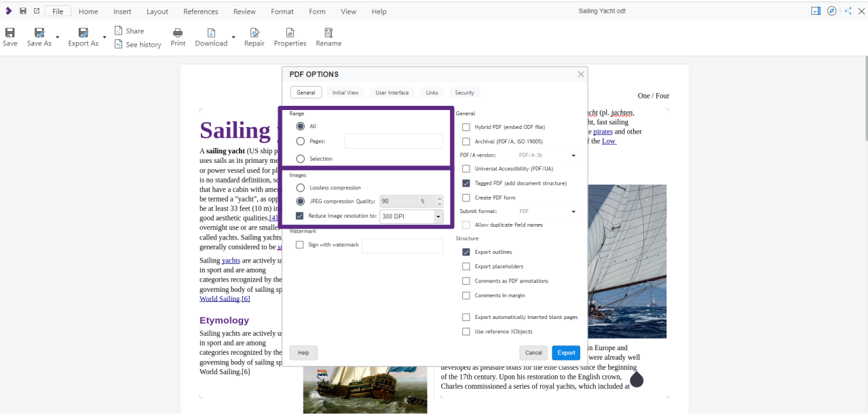Expand the image resolution DPI dropdown
Viewport: 868px width, 414px height.
tap(438, 216)
